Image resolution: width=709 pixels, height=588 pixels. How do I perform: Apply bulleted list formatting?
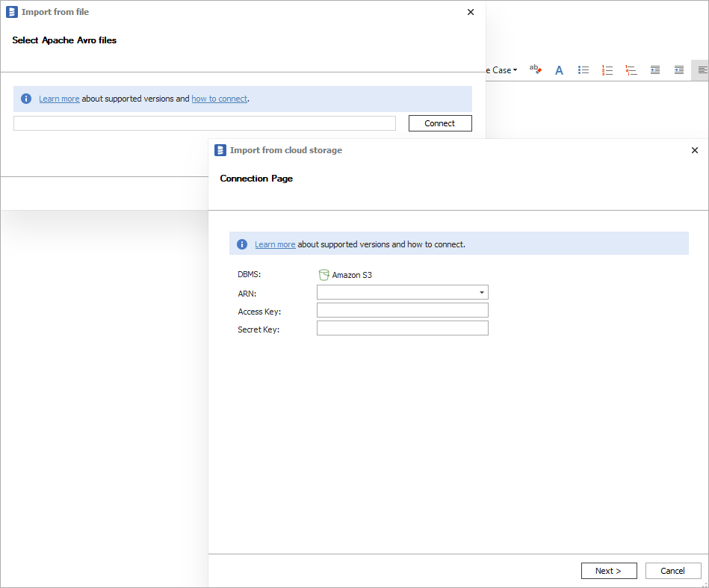tap(583, 70)
